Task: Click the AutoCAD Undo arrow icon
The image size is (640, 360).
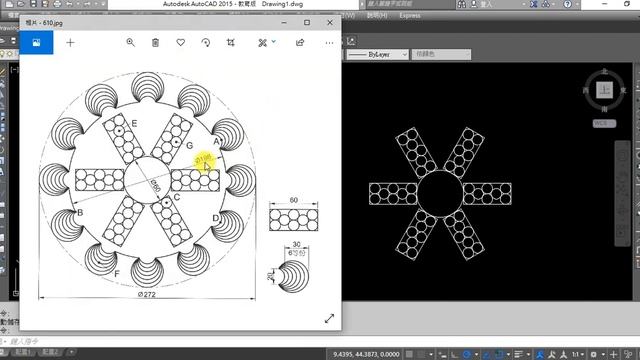Action: [69, 4]
